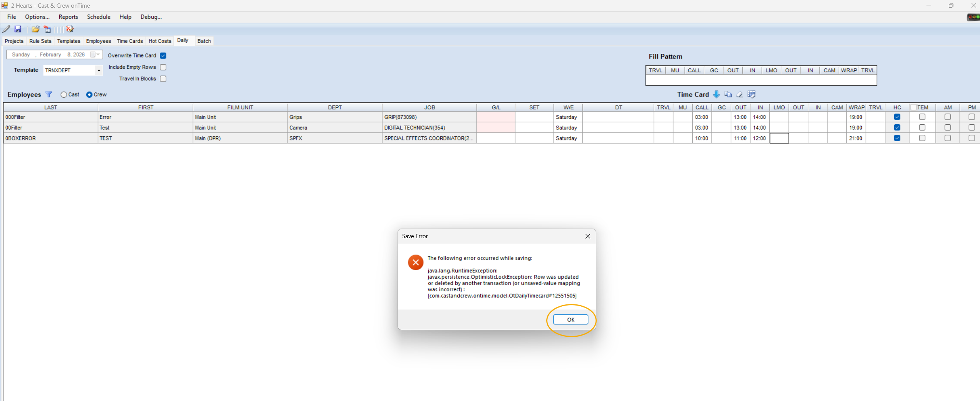
Task: Uncheck HC checkbox for 000Filter Error row
Action: point(897,117)
